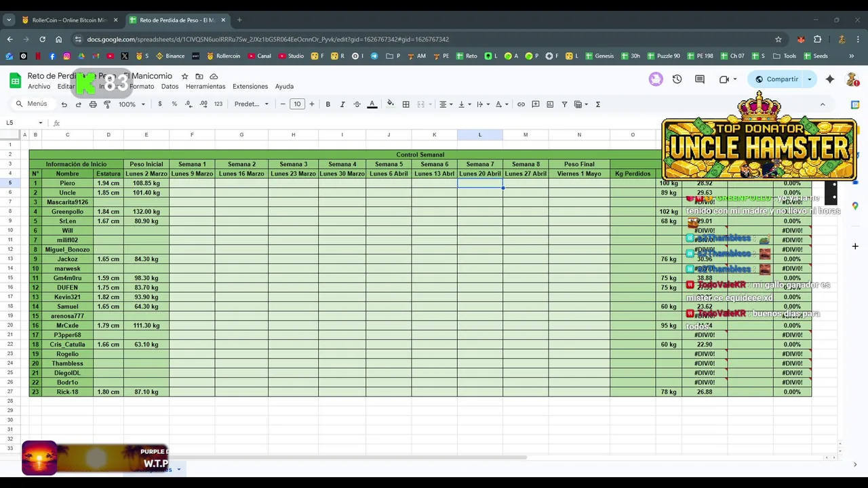
Task: Increase font size with plus
Action: pyautogui.click(x=312, y=104)
